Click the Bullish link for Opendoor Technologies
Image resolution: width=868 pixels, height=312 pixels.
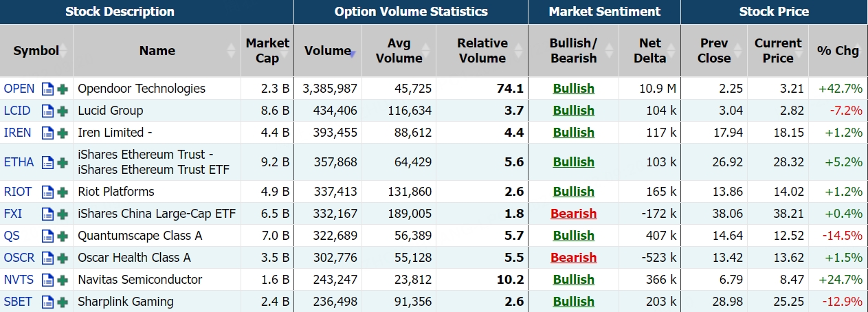click(574, 89)
